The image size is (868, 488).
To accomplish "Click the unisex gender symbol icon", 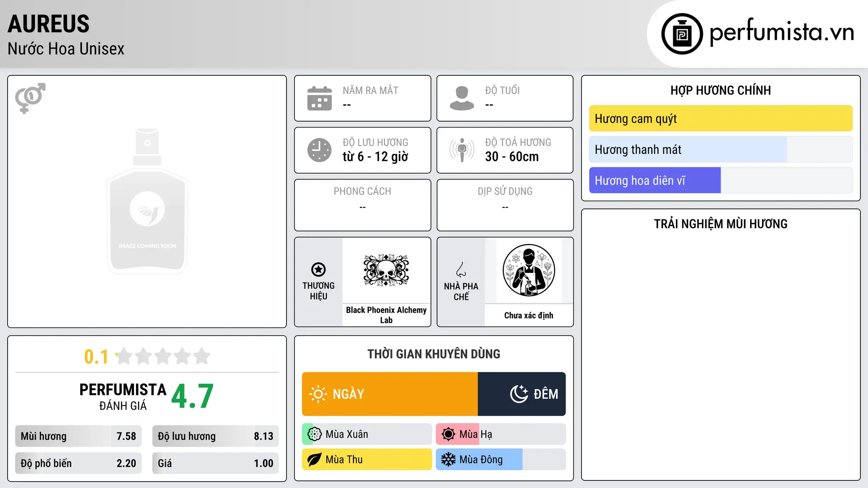I will point(30,98).
